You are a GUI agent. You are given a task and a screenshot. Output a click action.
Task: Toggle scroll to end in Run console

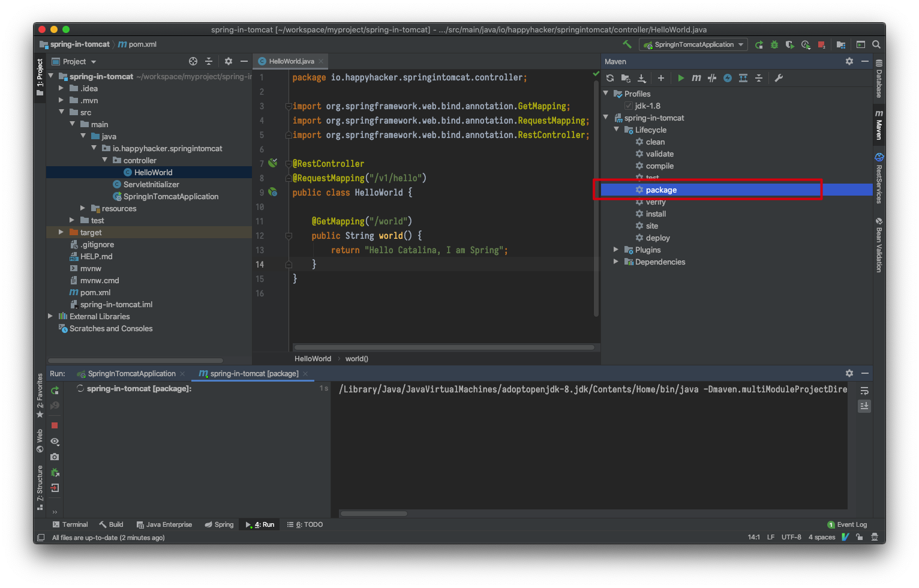tap(864, 406)
